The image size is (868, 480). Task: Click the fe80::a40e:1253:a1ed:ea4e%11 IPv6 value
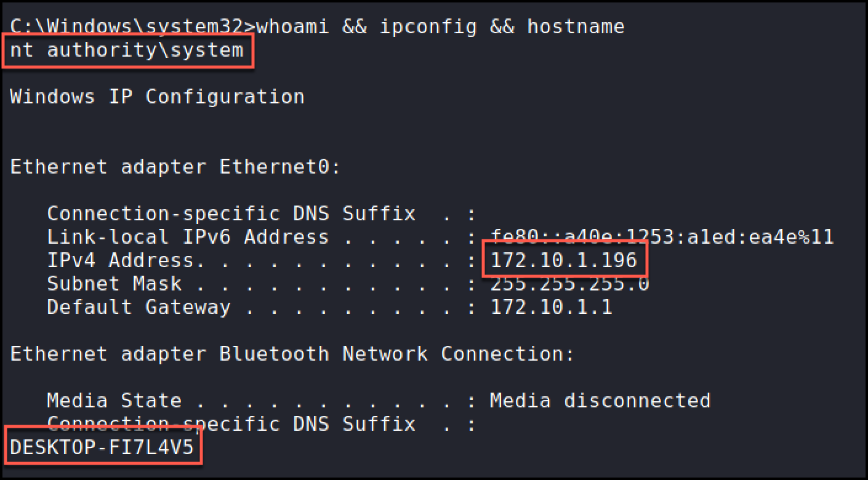662,238
